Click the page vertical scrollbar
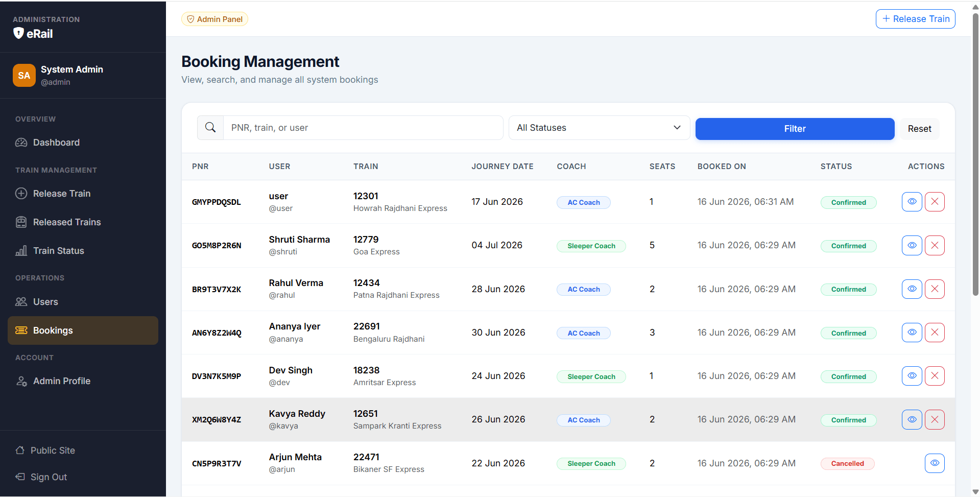The width and height of the screenshot is (980, 497). coord(975,153)
